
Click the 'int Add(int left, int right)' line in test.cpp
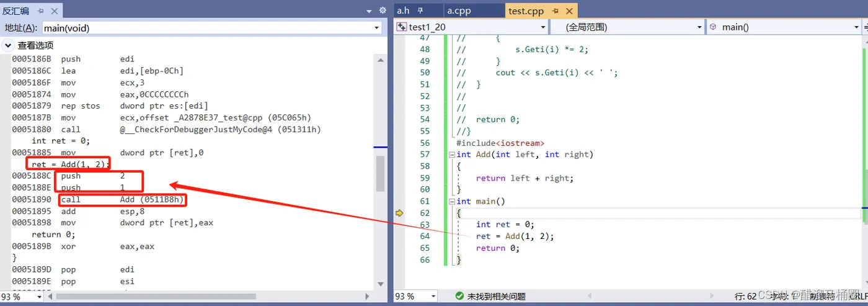coord(525,155)
